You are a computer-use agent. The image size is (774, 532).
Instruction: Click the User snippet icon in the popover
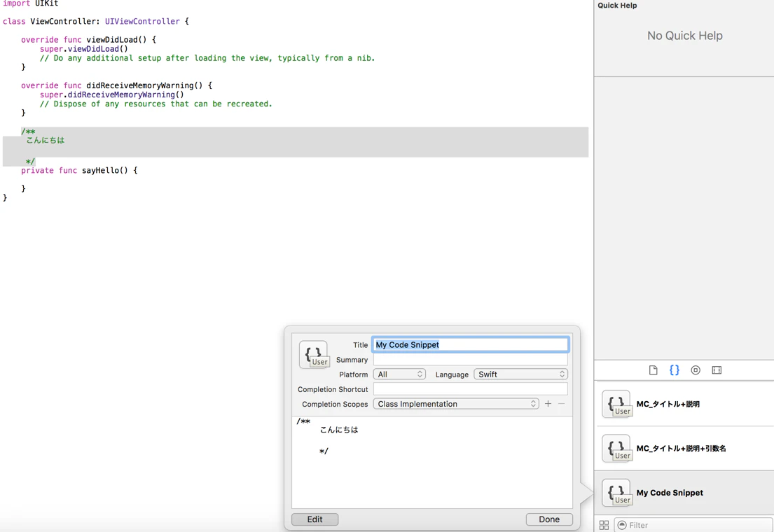[313, 354]
